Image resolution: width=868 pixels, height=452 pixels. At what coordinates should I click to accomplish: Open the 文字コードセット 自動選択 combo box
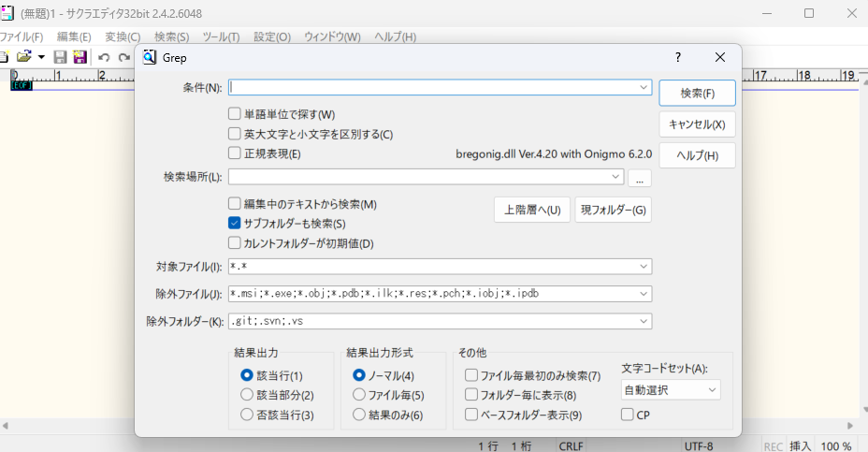tap(671, 388)
